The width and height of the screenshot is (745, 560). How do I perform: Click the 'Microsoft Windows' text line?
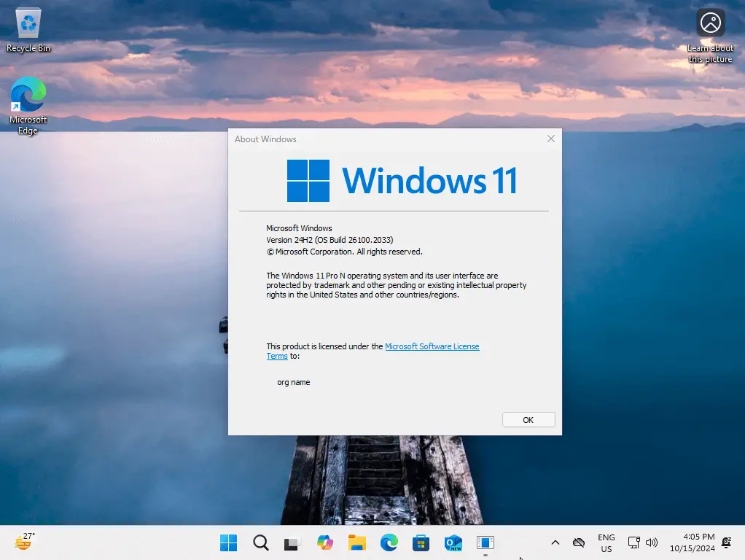(x=299, y=228)
